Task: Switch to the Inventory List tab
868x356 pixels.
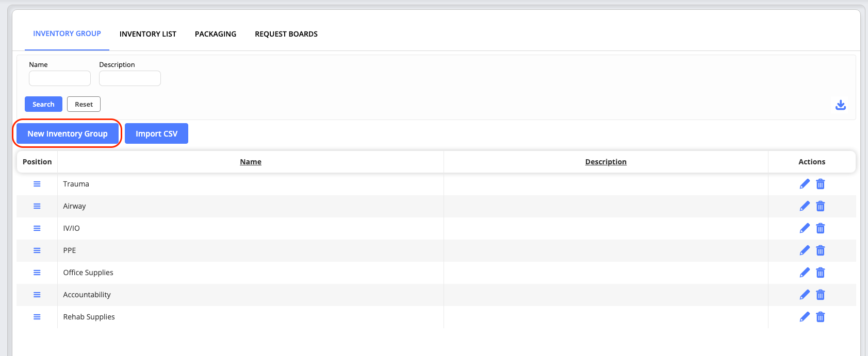Action: click(148, 34)
